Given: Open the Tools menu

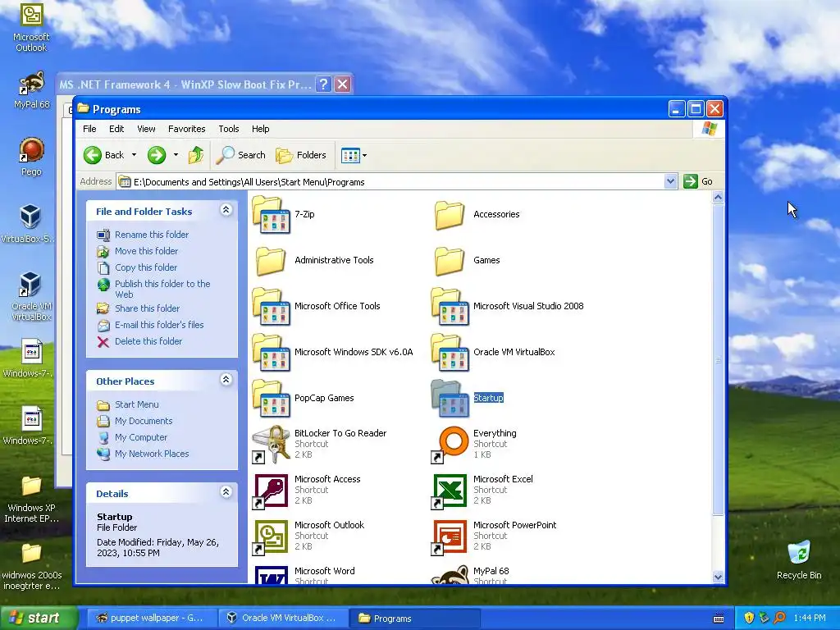Looking at the screenshot, I should [229, 129].
